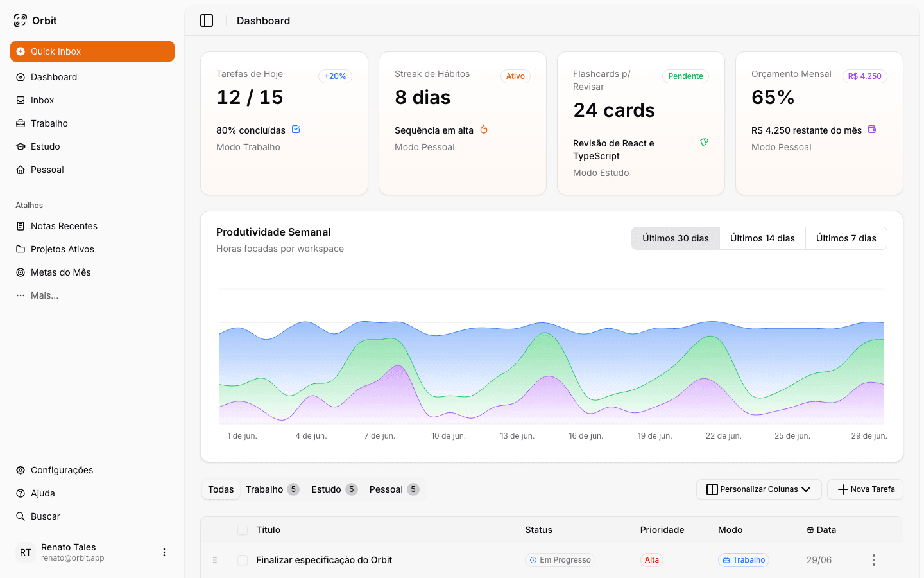The width and height of the screenshot is (924, 578).
Task: Open the row actions menu for the Orbit task
Action: coord(874,560)
